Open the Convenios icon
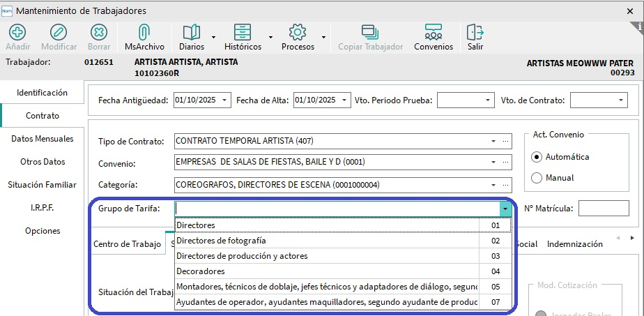This screenshot has height=316, width=644. pyautogui.click(x=433, y=32)
